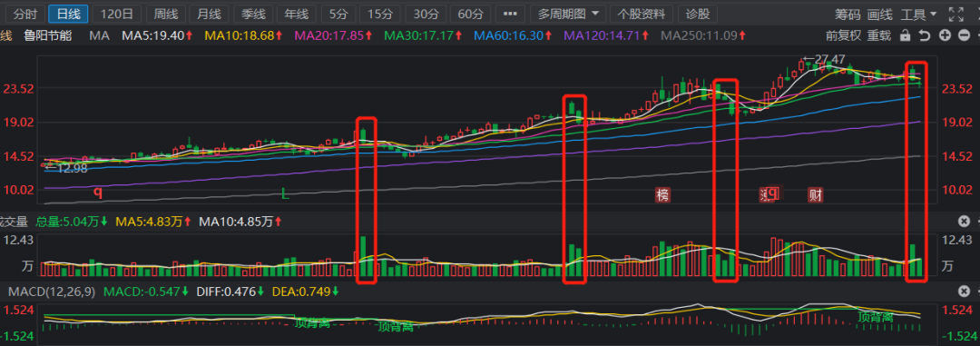Click the undo curved arrow icon

coord(925,36)
